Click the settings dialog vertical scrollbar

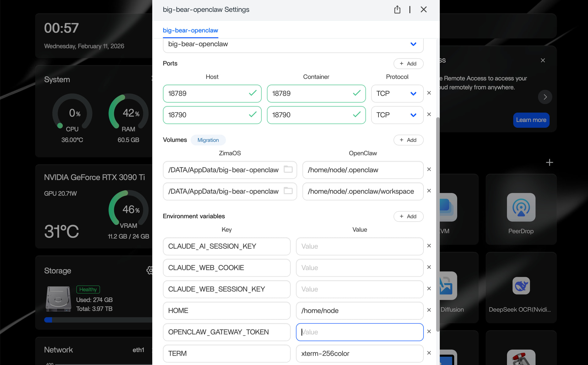click(438, 224)
